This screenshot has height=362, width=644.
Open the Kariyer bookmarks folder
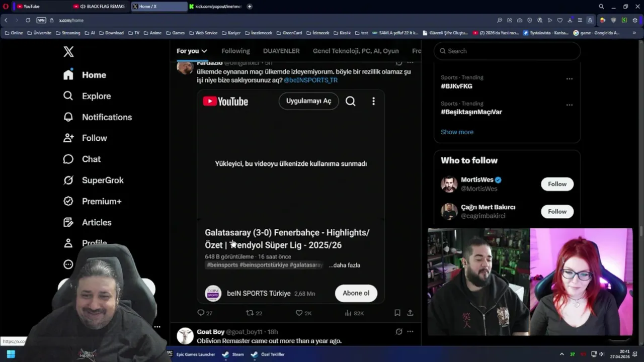230,33
